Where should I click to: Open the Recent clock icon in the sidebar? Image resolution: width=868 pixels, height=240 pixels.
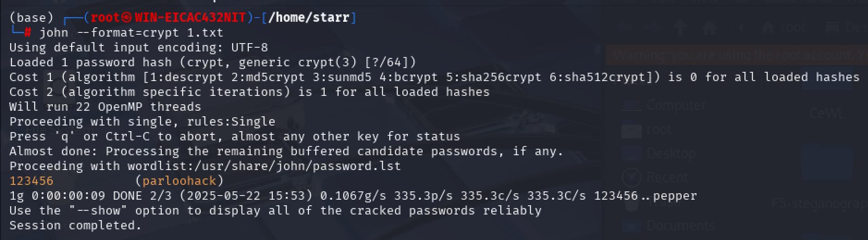pos(631,177)
